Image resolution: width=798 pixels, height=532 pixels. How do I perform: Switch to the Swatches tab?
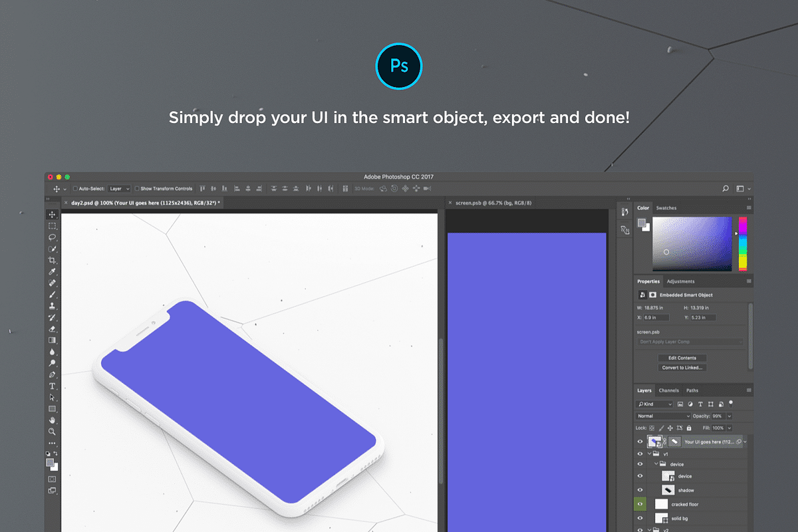coord(666,208)
